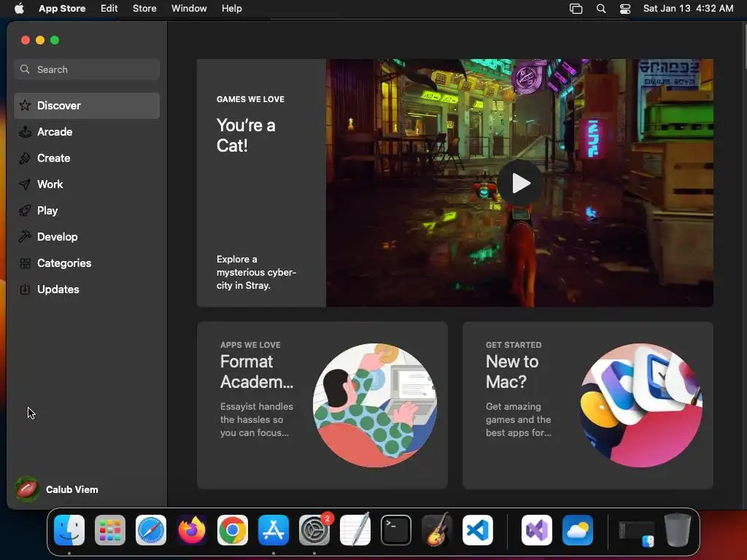Play the Stray game video
747x560 pixels.
pos(519,183)
